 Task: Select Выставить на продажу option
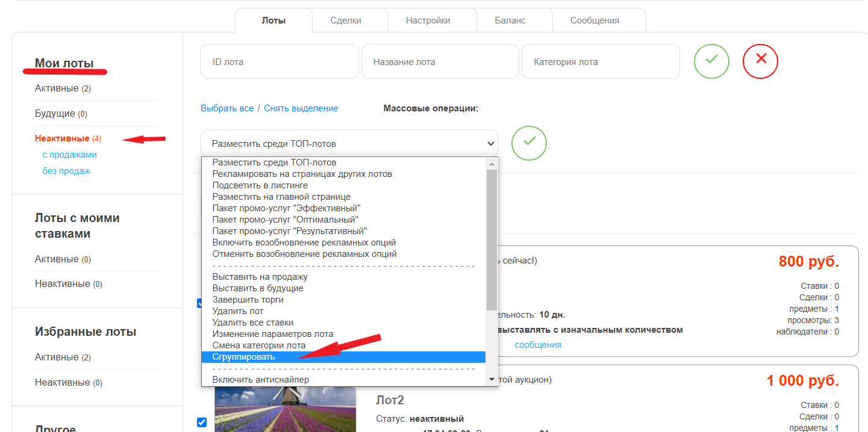[x=343, y=277]
